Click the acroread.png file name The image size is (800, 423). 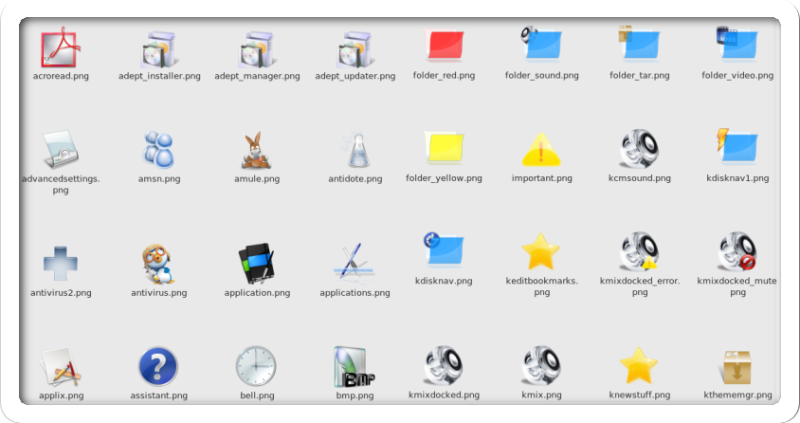[61, 76]
